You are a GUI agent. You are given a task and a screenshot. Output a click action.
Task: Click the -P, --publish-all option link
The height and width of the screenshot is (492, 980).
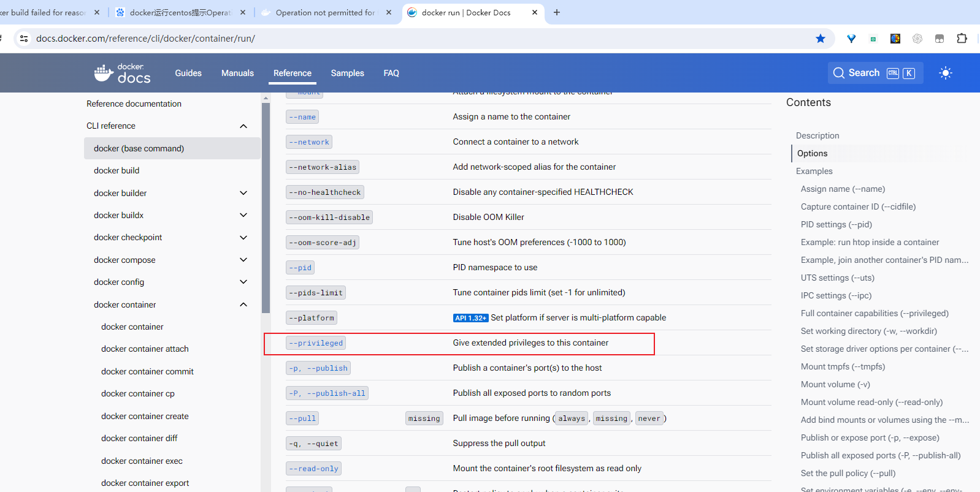coord(327,393)
